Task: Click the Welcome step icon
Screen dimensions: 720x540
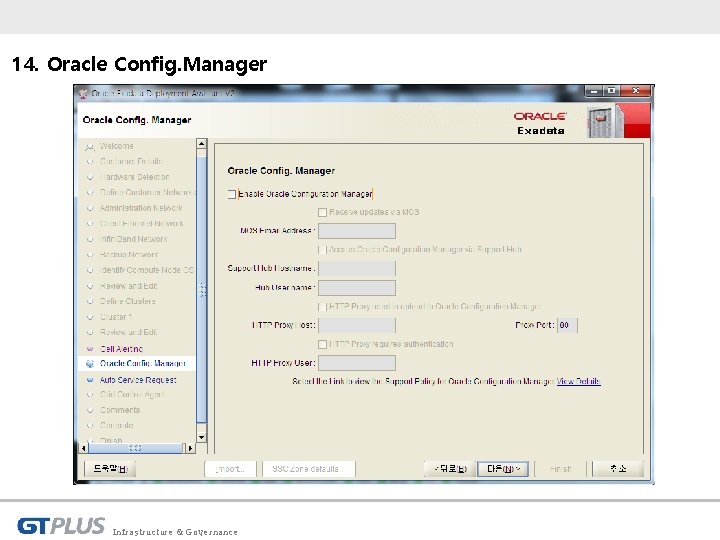Action: click(x=90, y=147)
